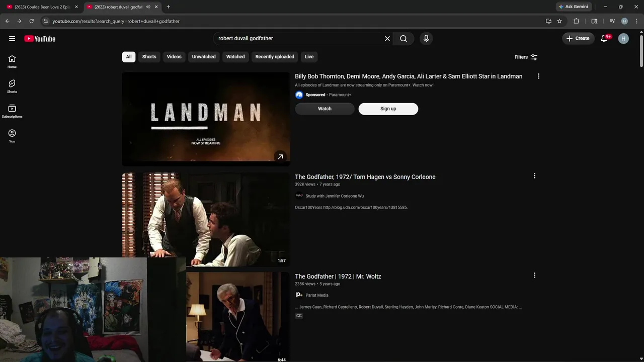Open the Tom Hagen vs Sonny Corleone title
Viewport: 644px width, 362px height.
click(x=365, y=177)
